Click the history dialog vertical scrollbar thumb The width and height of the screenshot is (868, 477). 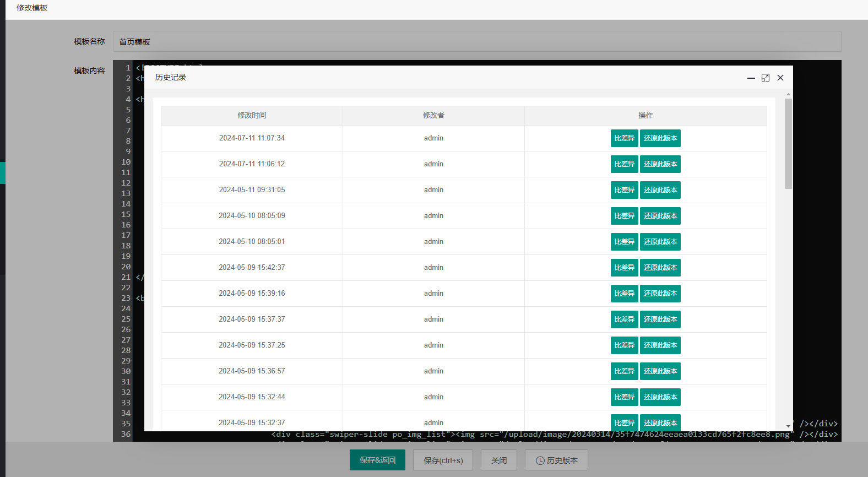[x=788, y=144]
